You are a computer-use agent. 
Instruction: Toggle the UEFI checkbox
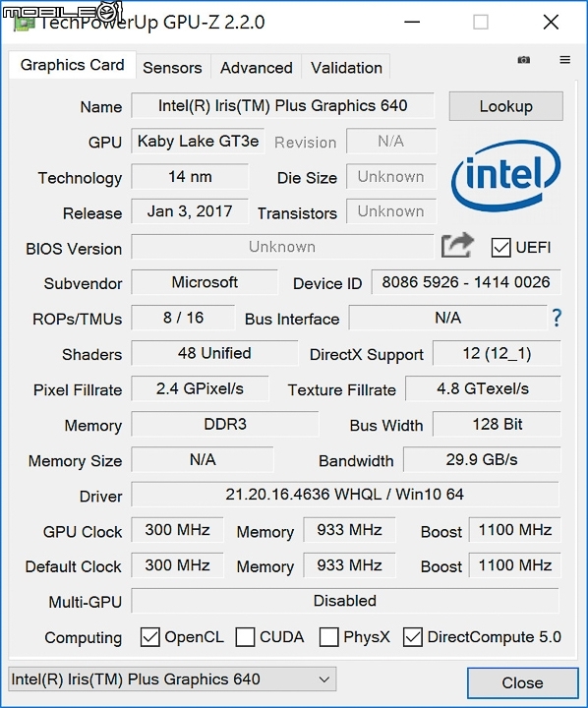500,248
